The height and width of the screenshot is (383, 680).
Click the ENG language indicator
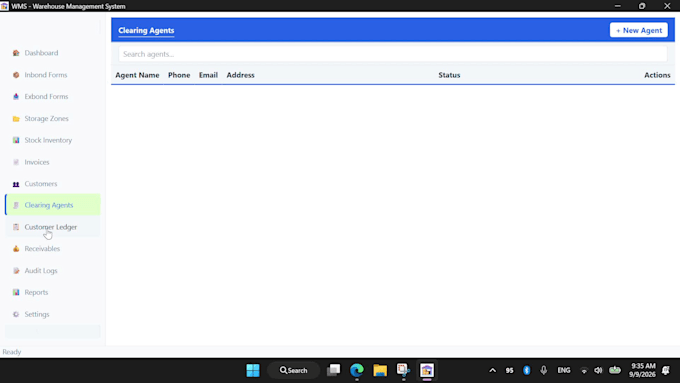[564, 370]
